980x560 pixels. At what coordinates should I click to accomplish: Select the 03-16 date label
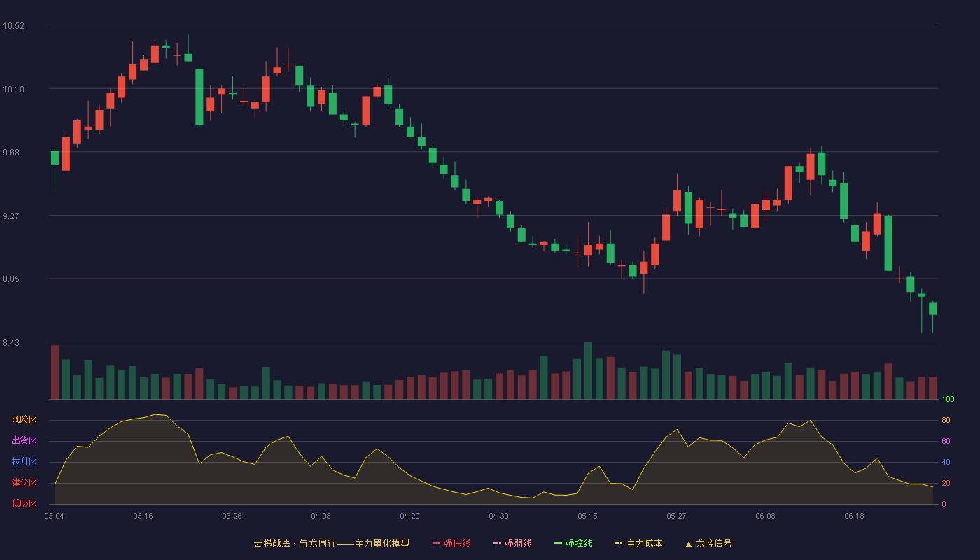click(143, 516)
